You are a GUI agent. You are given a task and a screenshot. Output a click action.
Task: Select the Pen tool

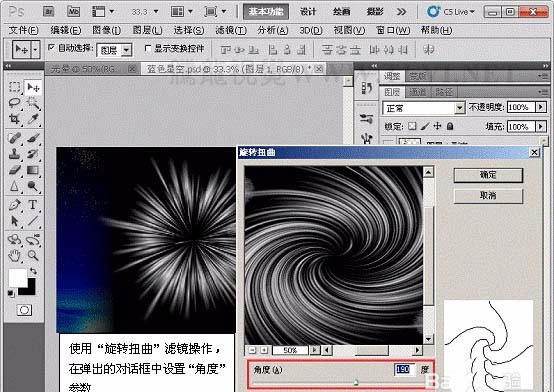14,205
